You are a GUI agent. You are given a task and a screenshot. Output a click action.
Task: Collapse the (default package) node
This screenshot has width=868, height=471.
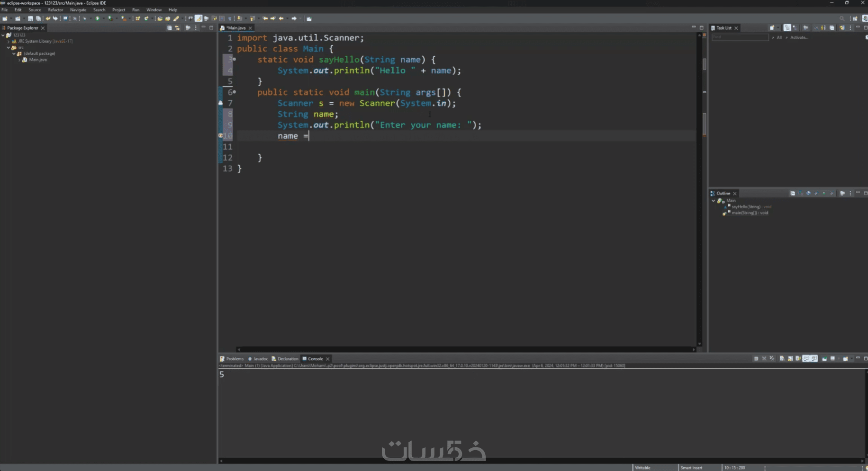click(14, 53)
